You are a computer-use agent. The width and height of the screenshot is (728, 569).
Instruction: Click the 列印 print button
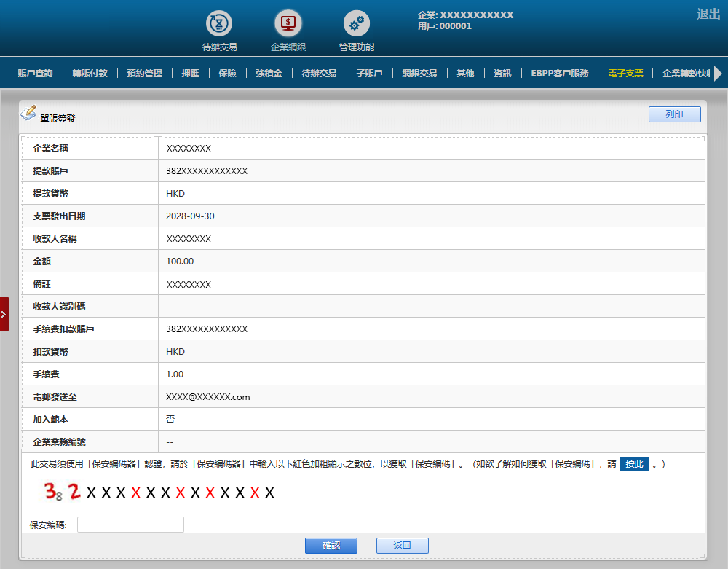point(674,114)
